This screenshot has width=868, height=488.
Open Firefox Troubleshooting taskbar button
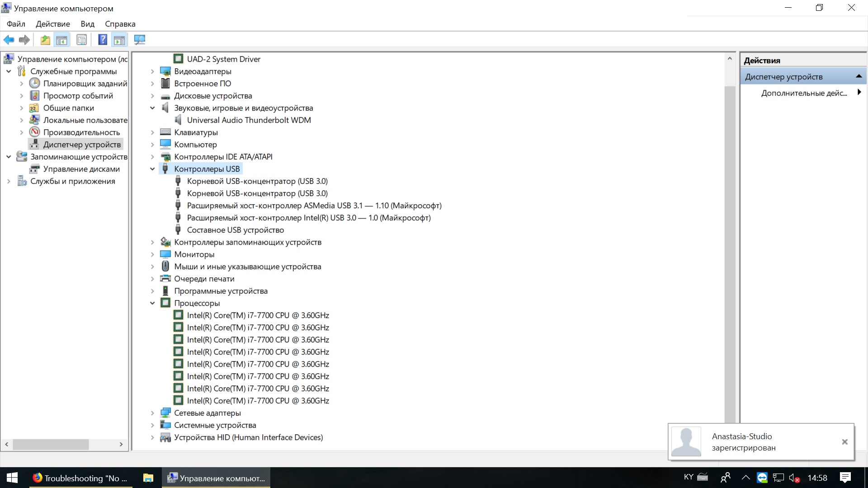80,478
